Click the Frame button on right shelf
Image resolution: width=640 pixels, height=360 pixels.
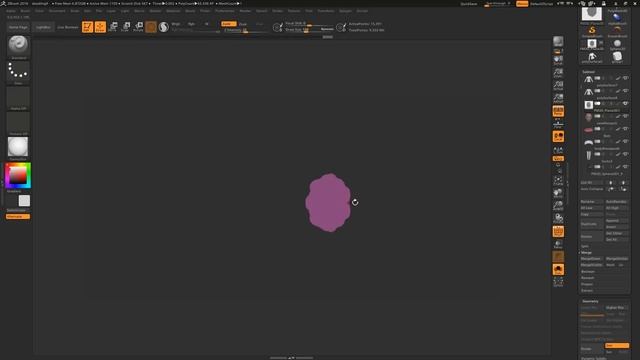click(x=558, y=180)
